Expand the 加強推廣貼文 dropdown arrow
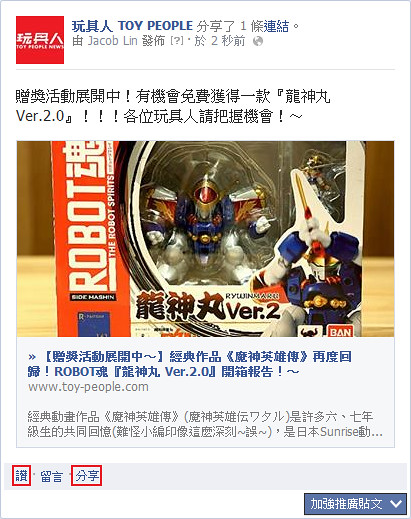411x519 pixels. click(396, 503)
